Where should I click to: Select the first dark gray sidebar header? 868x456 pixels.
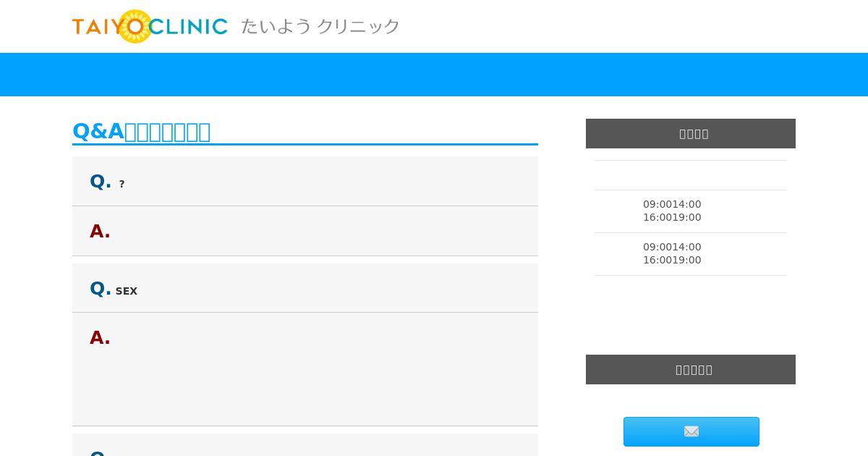(x=691, y=133)
